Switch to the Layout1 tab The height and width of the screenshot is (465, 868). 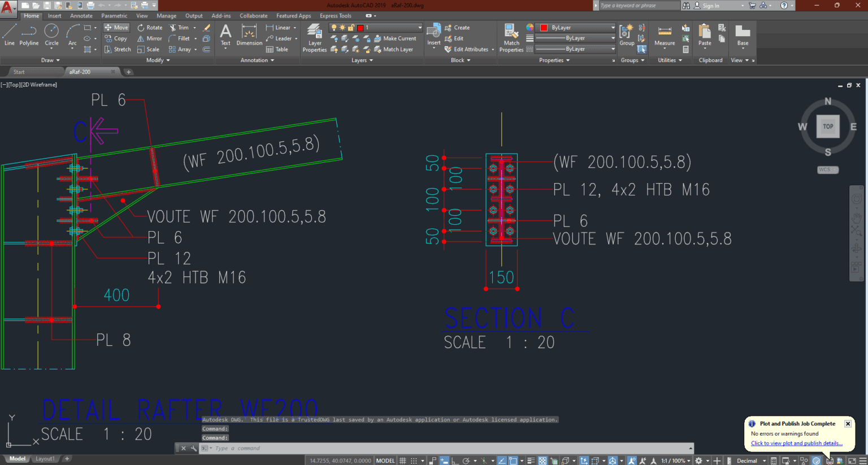coord(45,458)
